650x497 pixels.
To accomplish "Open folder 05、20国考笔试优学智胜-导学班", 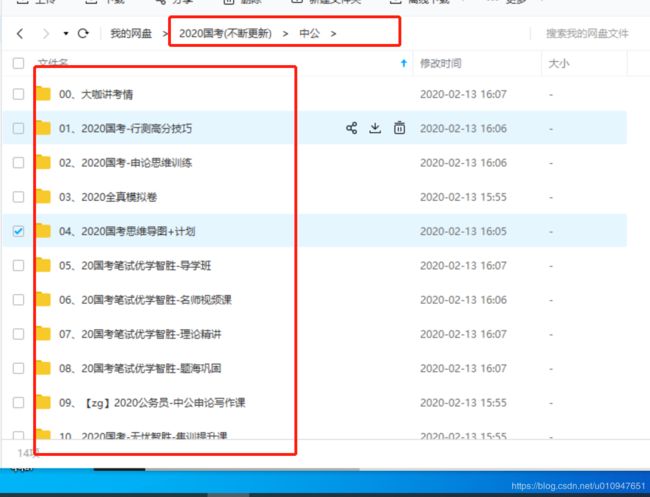I will 135,266.
